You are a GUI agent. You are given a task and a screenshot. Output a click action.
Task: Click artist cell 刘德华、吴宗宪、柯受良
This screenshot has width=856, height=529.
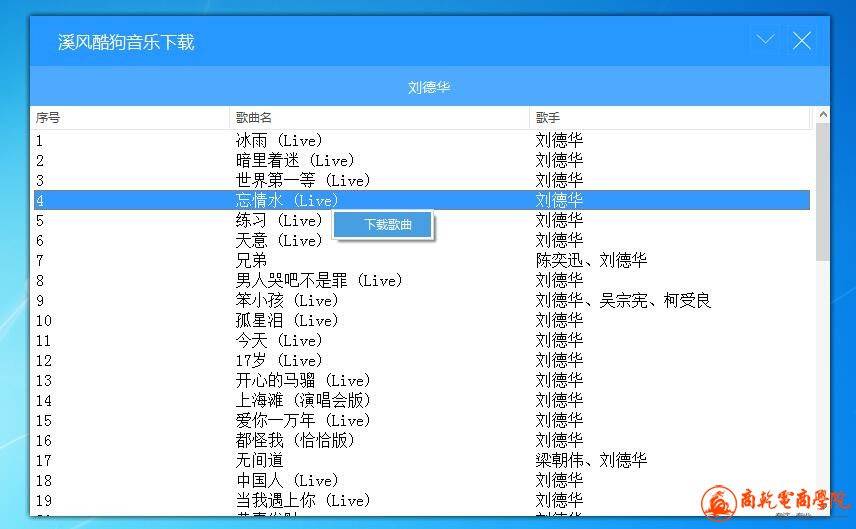(x=623, y=301)
